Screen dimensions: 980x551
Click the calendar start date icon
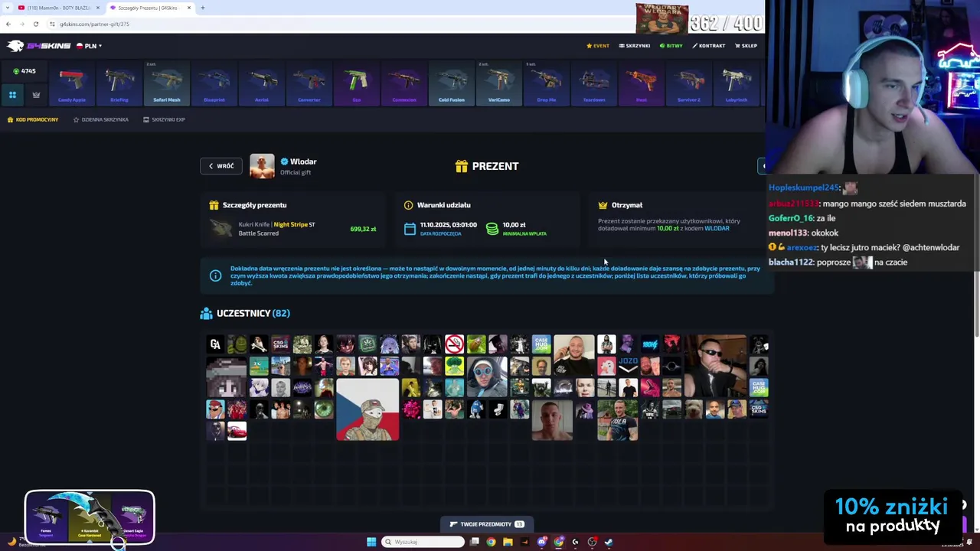(x=410, y=229)
